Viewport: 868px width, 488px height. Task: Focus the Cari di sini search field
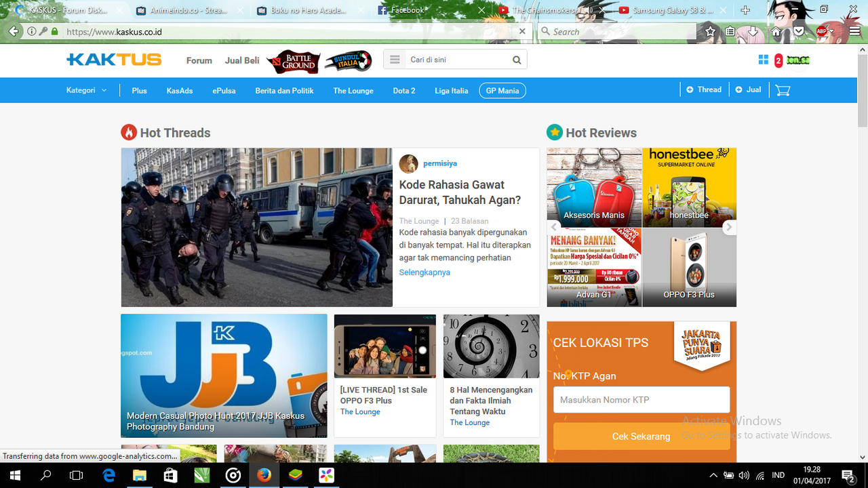pyautogui.click(x=457, y=60)
